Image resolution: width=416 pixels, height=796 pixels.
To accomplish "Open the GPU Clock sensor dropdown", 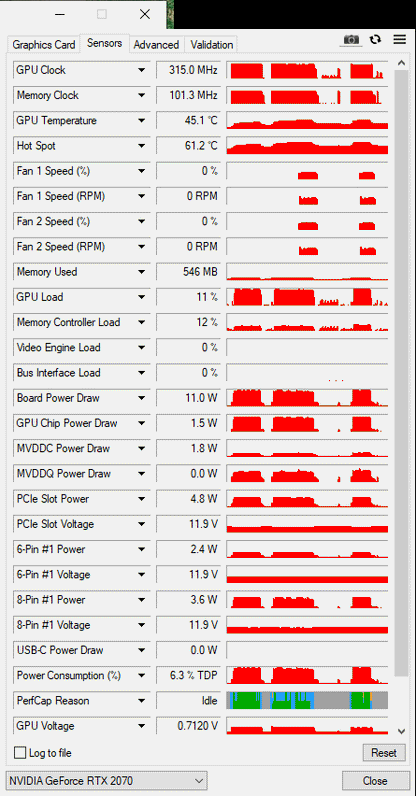I will (x=141, y=70).
